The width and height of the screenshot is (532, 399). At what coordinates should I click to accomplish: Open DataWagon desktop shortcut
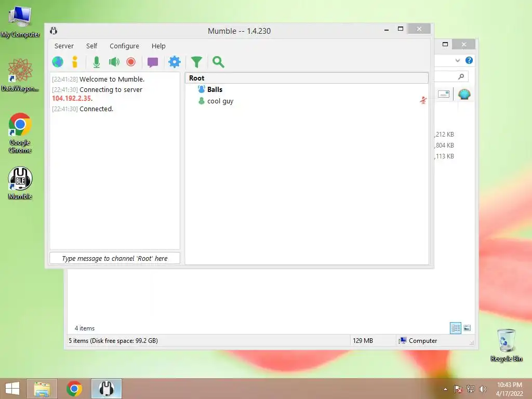point(20,75)
